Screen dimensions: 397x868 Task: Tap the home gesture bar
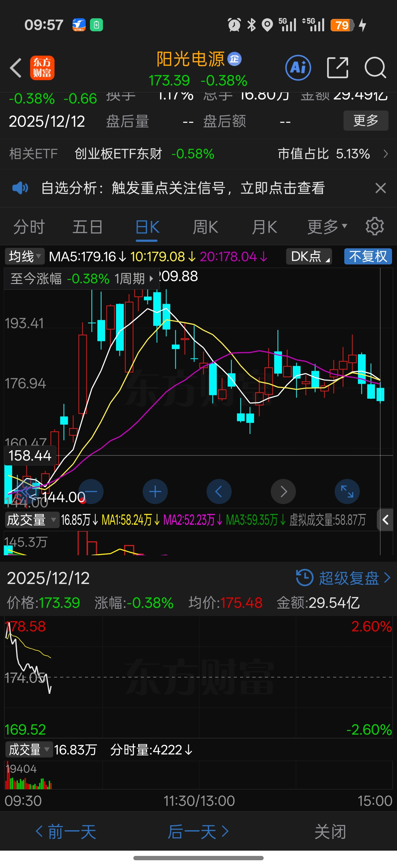[x=198, y=858]
